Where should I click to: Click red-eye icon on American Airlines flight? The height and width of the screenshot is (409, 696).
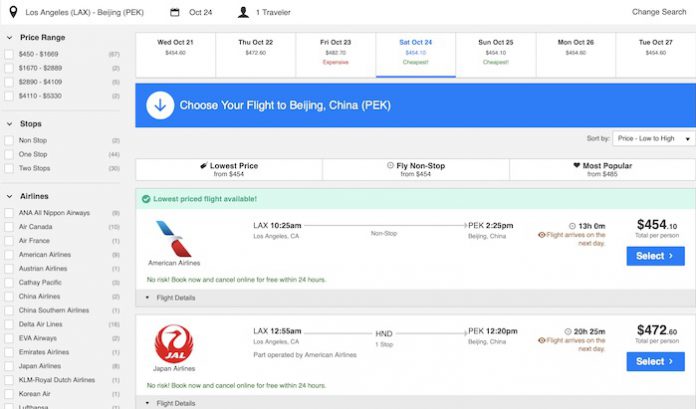point(542,235)
